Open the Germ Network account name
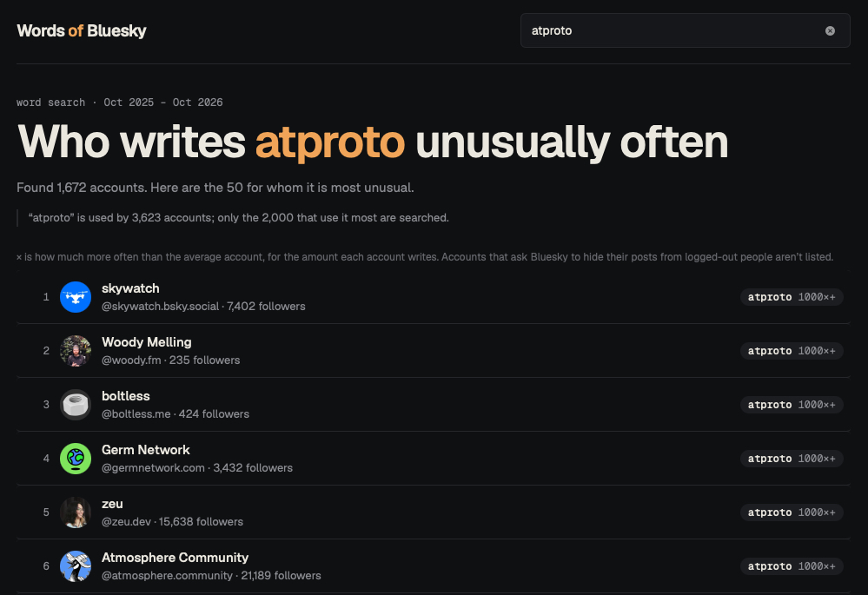This screenshot has height=595, width=868. click(x=146, y=450)
